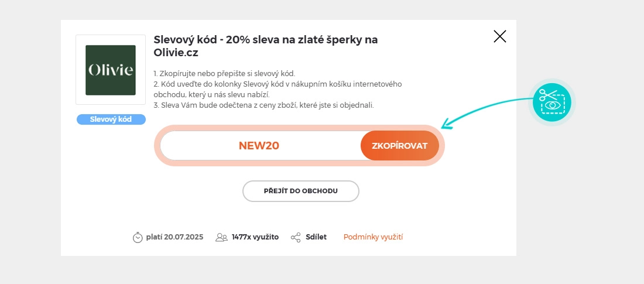The width and height of the screenshot is (644, 284).
Task: Select the NEW20 discount code text
Action: coord(259,146)
